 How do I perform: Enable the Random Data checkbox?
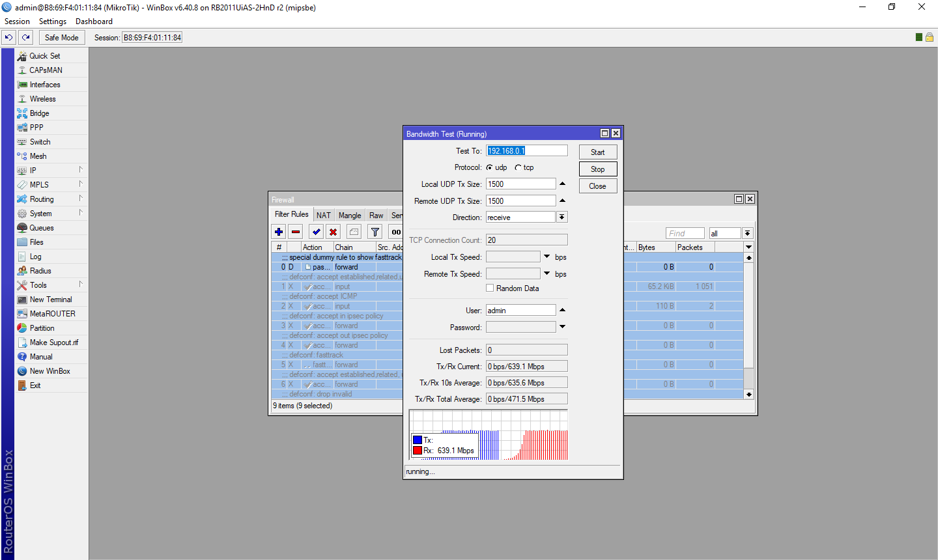point(490,288)
